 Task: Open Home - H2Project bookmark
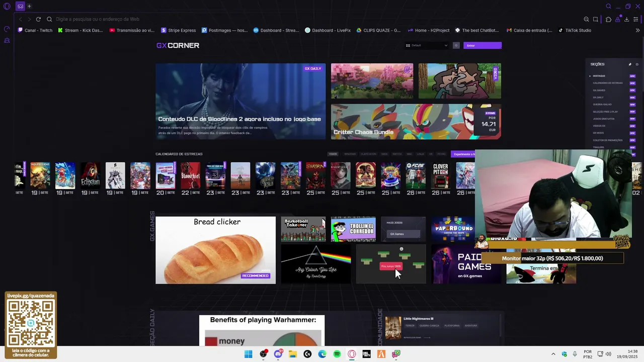click(429, 30)
